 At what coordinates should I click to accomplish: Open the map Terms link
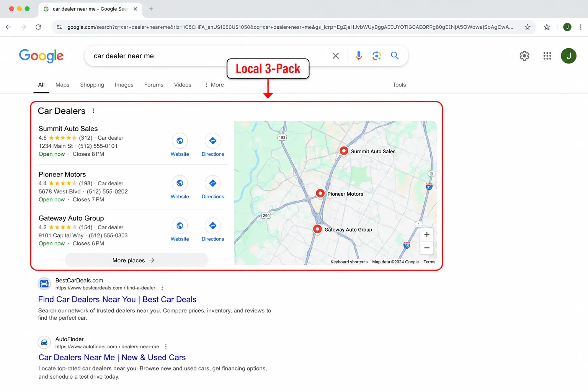[x=429, y=262]
